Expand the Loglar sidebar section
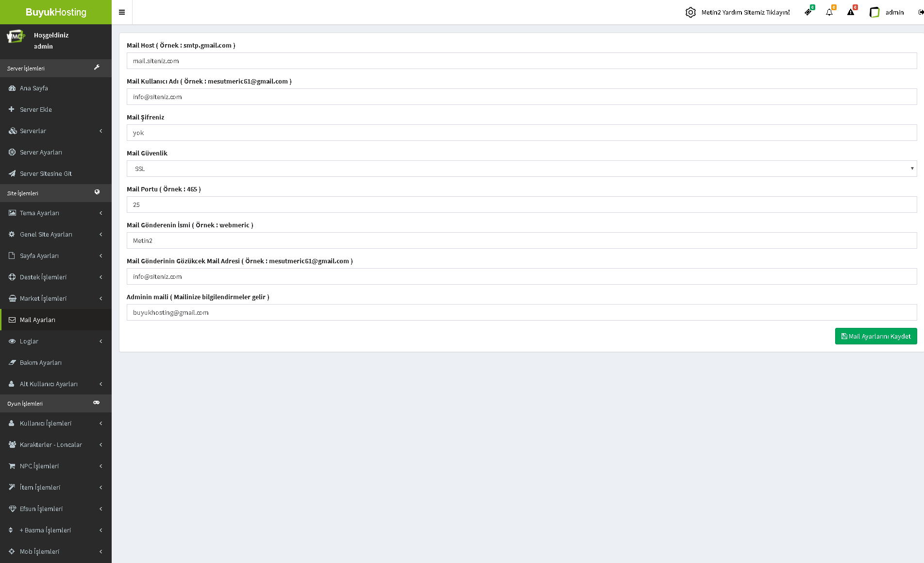 click(x=56, y=341)
